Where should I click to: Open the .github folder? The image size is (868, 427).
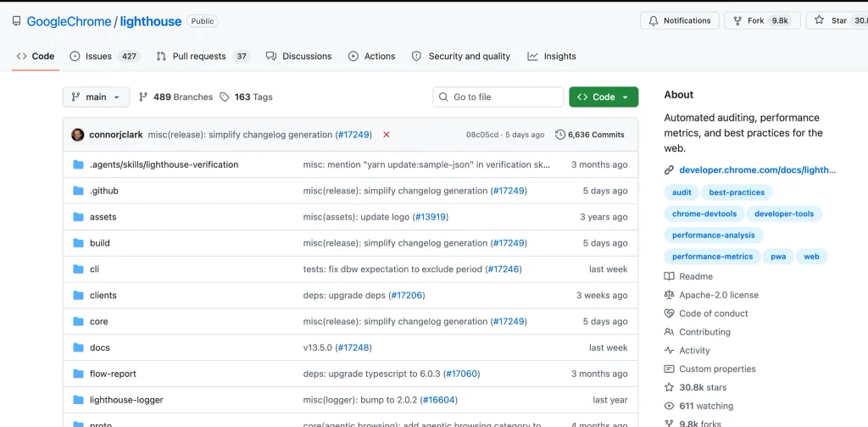(x=104, y=191)
